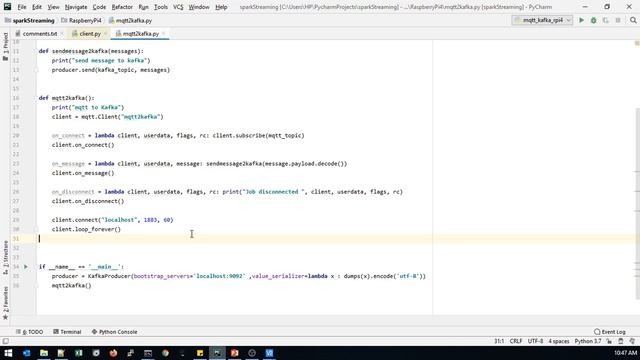640x360 pixels.
Task: Open the TODO tool window
Action: [x=29, y=332]
